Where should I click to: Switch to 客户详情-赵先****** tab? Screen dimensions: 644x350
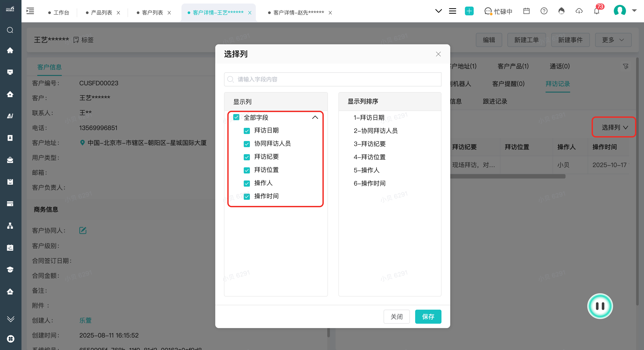(299, 12)
